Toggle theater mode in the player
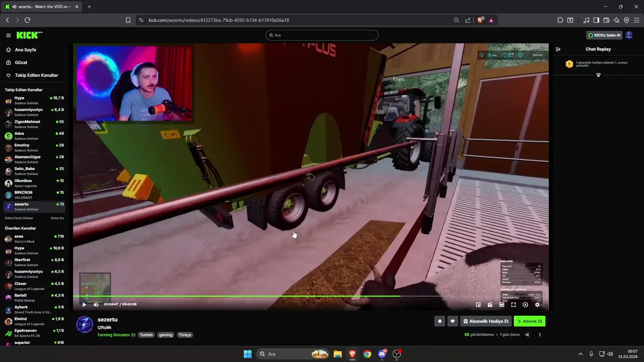The width and height of the screenshot is (644, 362). 502,305
